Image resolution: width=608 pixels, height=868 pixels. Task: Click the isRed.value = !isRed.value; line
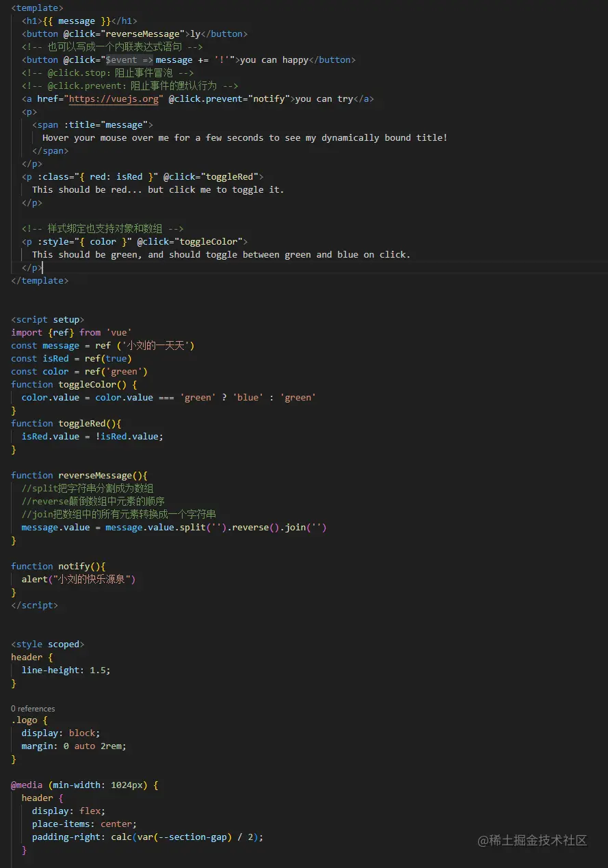click(93, 436)
